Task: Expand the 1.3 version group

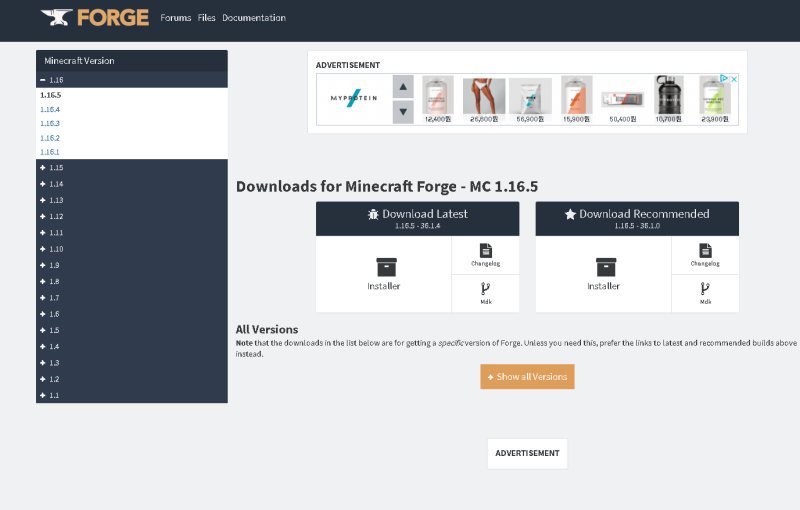Action: click(132, 363)
